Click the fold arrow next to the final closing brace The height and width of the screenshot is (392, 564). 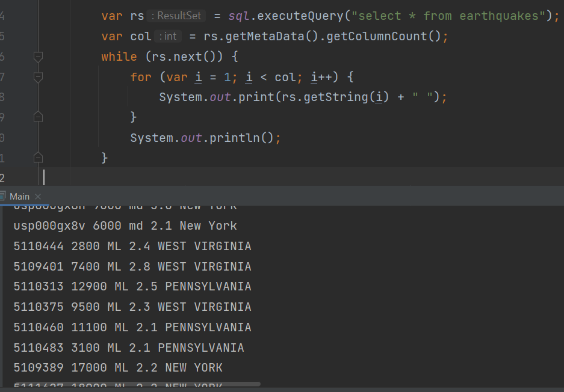point(38,157)
